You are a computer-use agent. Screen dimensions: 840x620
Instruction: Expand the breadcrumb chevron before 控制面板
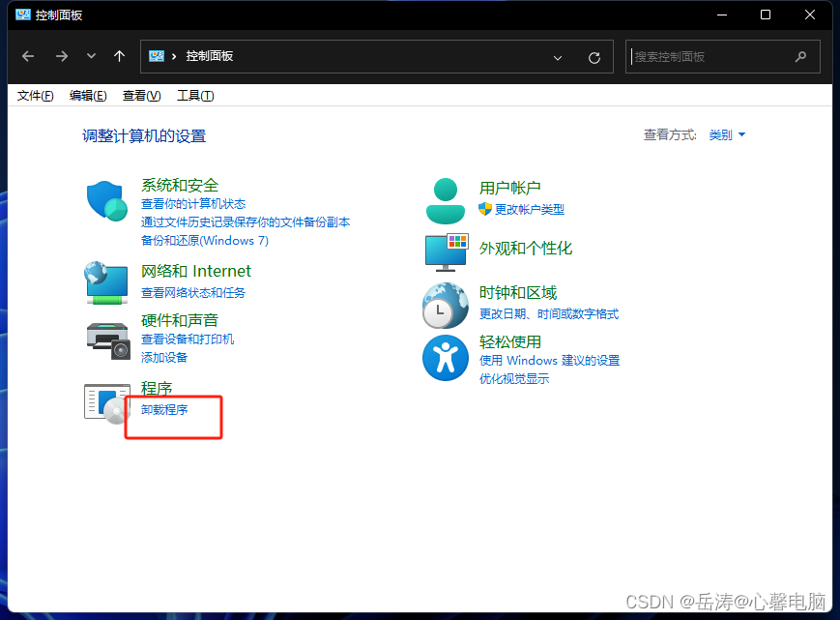tap(174, 56)
